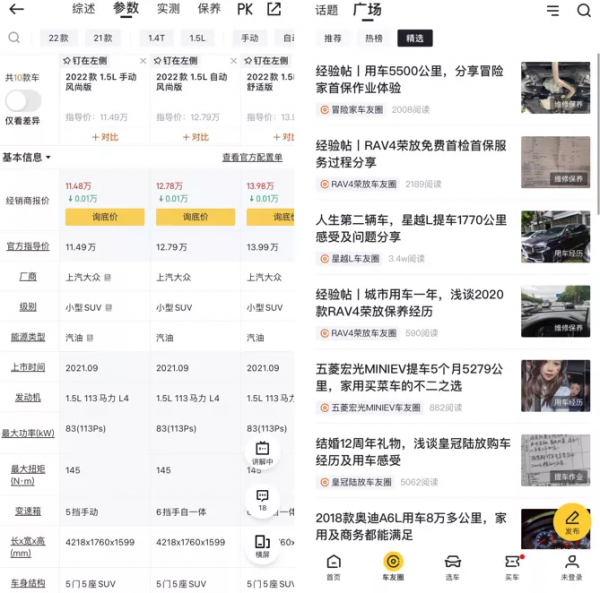Tap the search icon in 广场 panel
The height and width of the screenshot is (593, 600).
[584, 10]
